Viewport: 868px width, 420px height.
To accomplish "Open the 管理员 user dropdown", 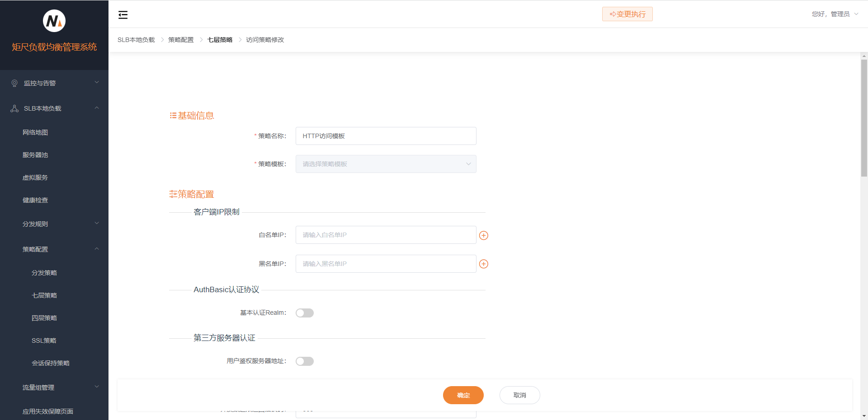I will coord(835,14).
